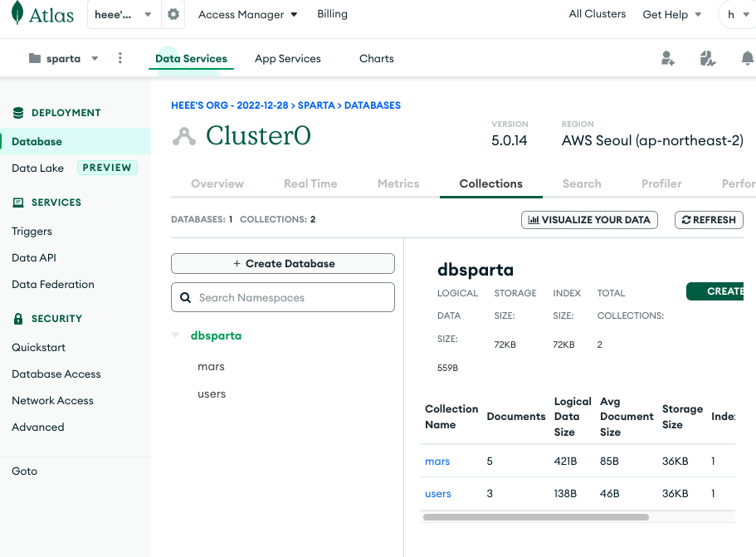The image size is (756, 557).
Task: Expand the Get Help dropdown
Action: (x=671, y=15)
